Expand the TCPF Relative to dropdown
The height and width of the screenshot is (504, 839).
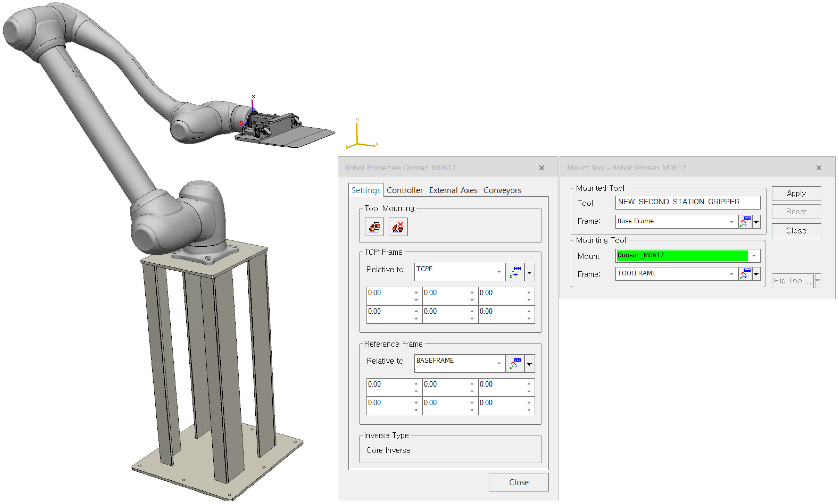(499, 272)
